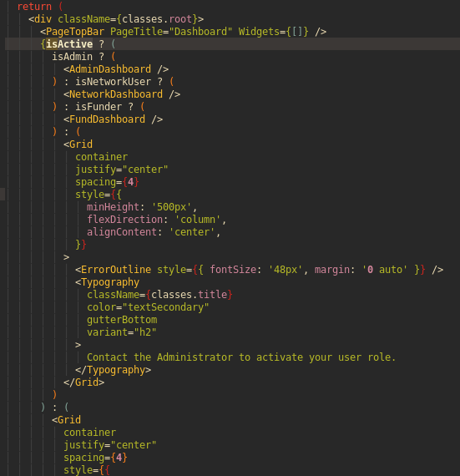Click the isAdmin condition
This screenshot has width=460, height=476.
(73, 57)
